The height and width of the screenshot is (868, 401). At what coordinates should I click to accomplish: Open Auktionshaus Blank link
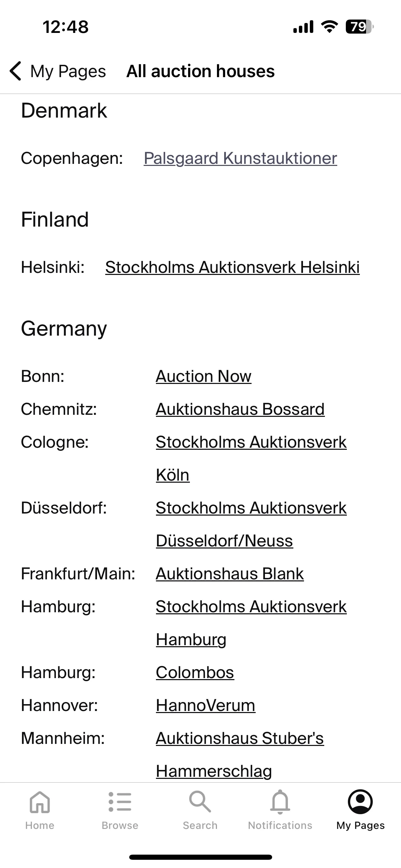(230, 574)
